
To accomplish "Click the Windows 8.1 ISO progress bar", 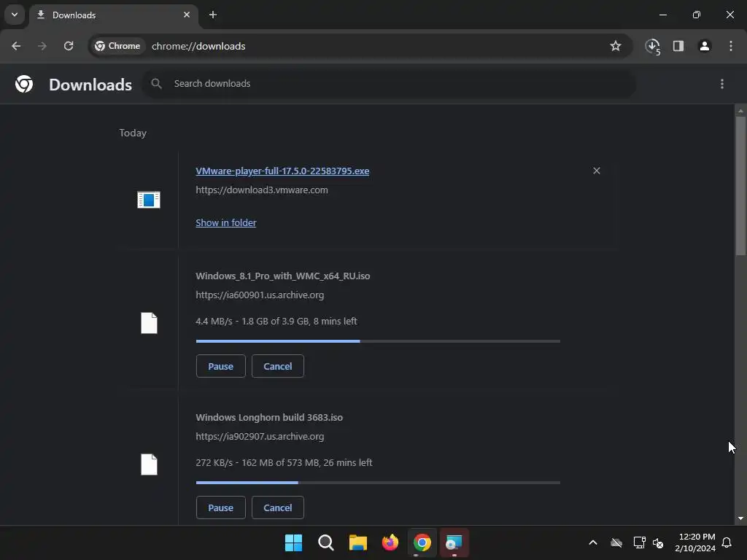I will pos(378,341).
